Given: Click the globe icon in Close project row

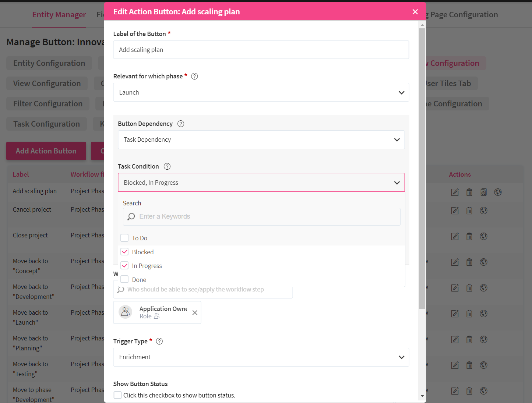Looking at the screenshot, I should pos(483,236).
